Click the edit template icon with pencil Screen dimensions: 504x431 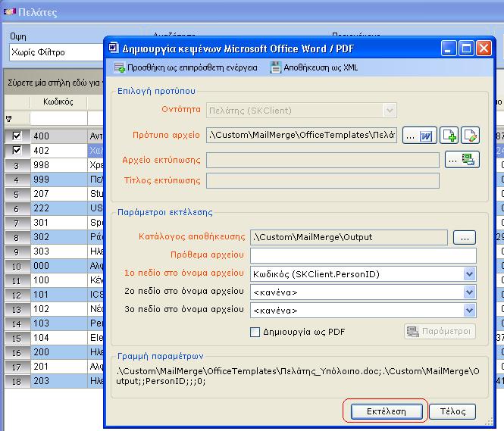pos(470,135)
